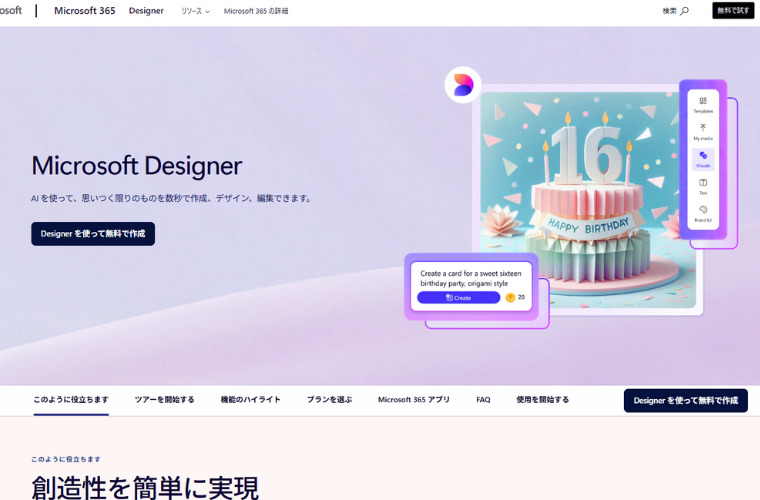760x500 pixels.
Task: Click the birthday cake image
Action: pos(588,200)
